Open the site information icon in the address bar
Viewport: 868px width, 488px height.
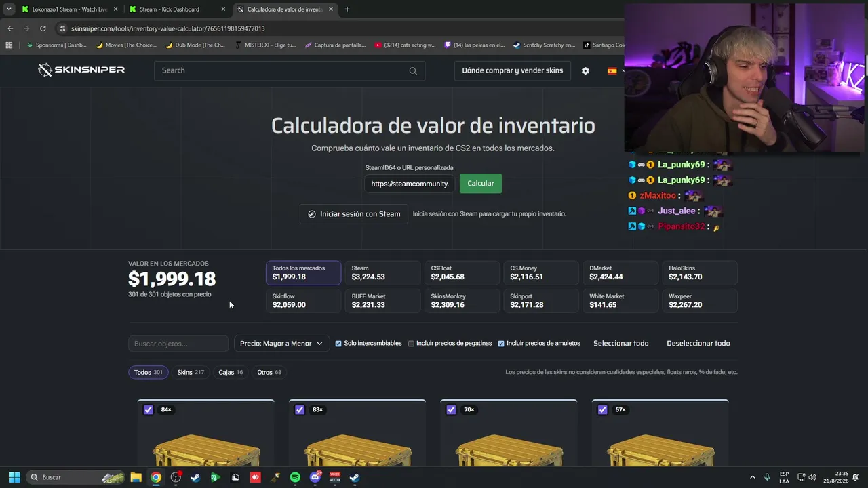coord(62,28)
